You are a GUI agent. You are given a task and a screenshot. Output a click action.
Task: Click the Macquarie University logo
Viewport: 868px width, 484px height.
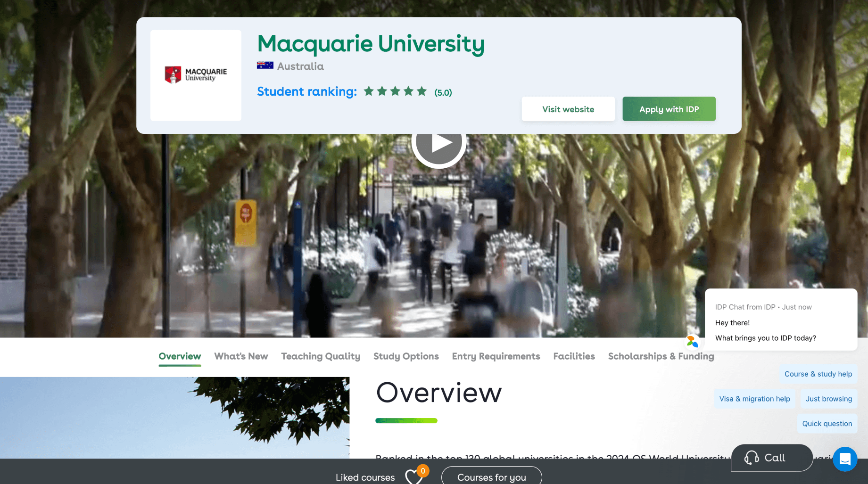(196, 75)
